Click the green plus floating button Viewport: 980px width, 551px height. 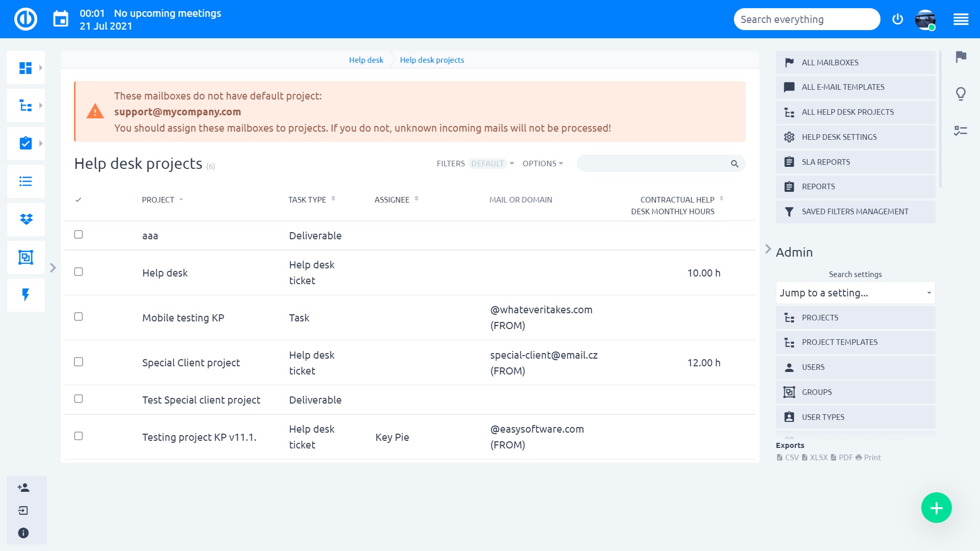pos(936,508)
